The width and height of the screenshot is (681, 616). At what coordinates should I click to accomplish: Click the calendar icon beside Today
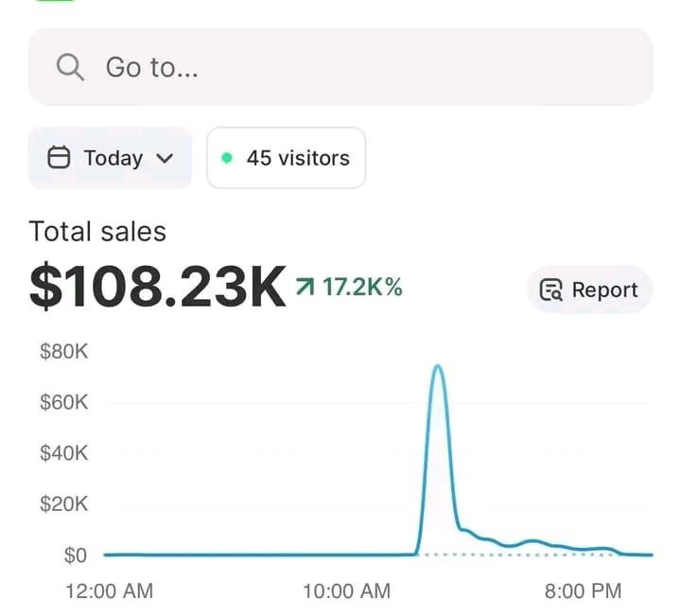pyautogui.click(x=59, y=157)
